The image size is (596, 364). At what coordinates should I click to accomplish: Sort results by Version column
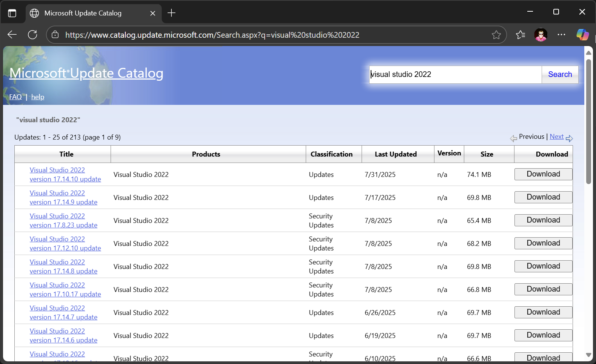(x=449, y=153)
